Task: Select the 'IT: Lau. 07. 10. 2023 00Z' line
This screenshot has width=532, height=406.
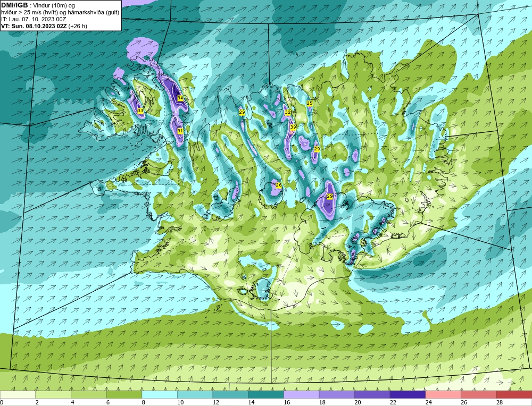Action: click(34, 19)
